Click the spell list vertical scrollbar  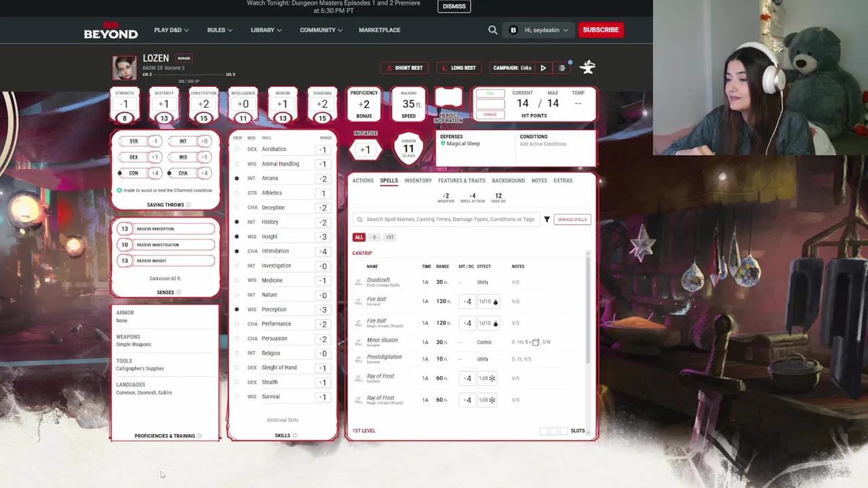[x=588, y=310]
